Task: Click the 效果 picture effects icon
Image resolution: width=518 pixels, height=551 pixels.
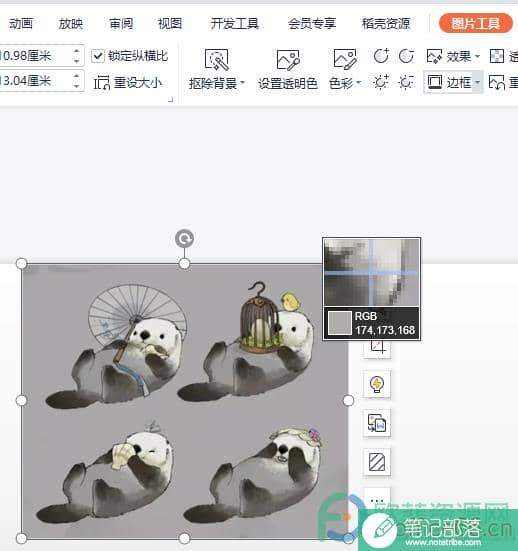Action: [x=434, y=56]
